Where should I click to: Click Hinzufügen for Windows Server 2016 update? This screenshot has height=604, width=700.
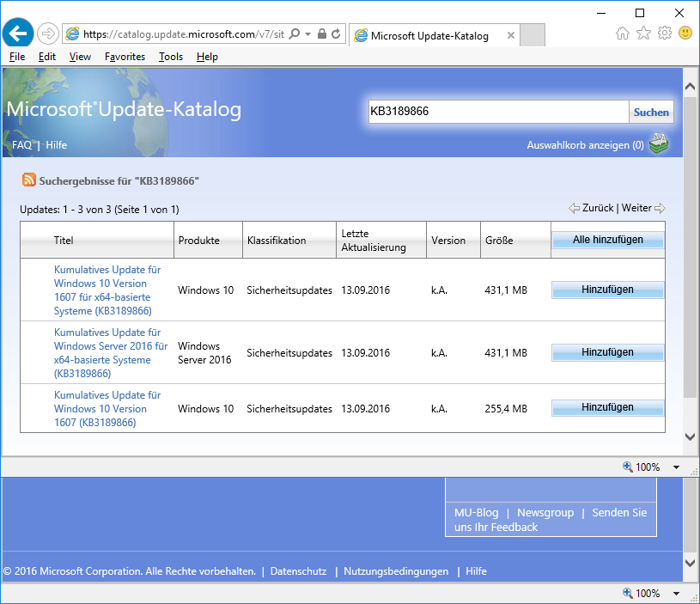tap(607, 352)
